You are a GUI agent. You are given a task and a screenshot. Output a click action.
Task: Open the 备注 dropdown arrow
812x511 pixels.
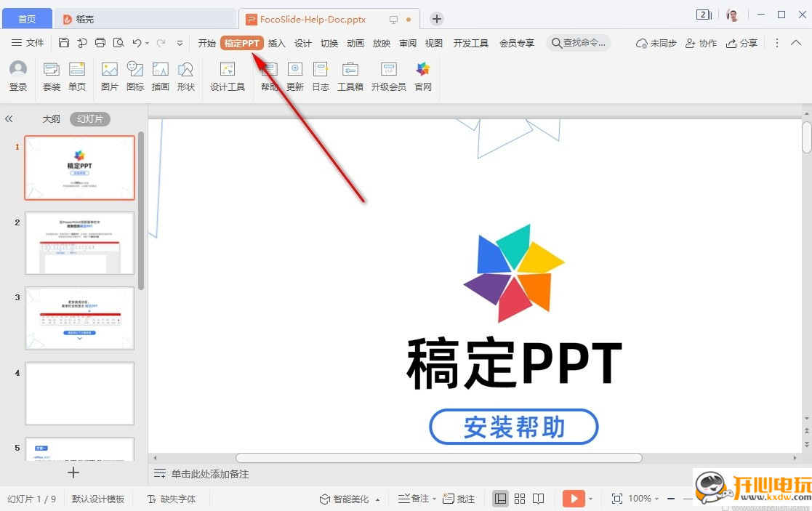(434, 499)
